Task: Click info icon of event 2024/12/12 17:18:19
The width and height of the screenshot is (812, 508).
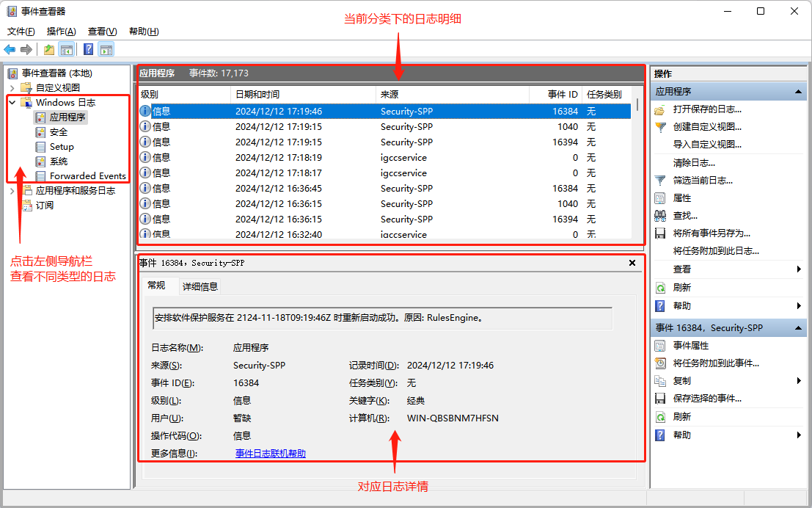Action: 145,158
